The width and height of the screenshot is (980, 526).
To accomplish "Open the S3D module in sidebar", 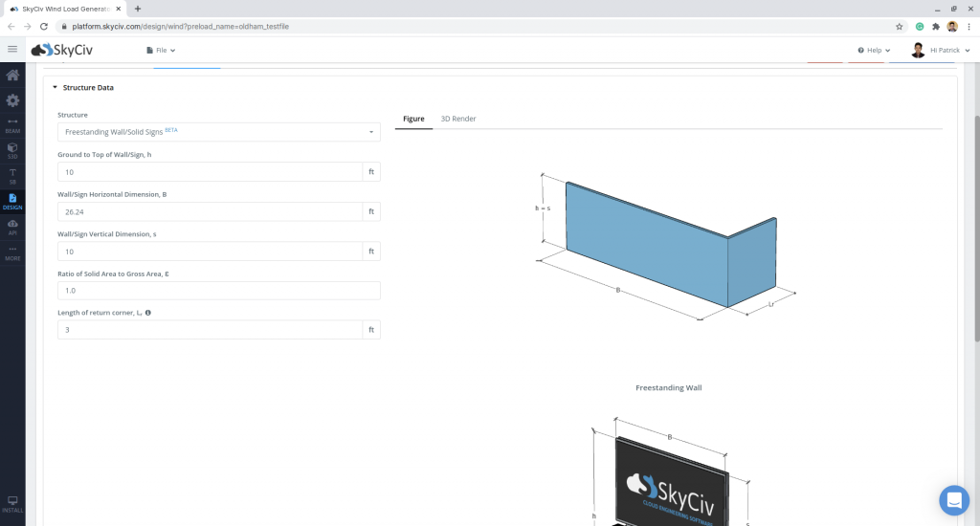I will tap(12, 150).
